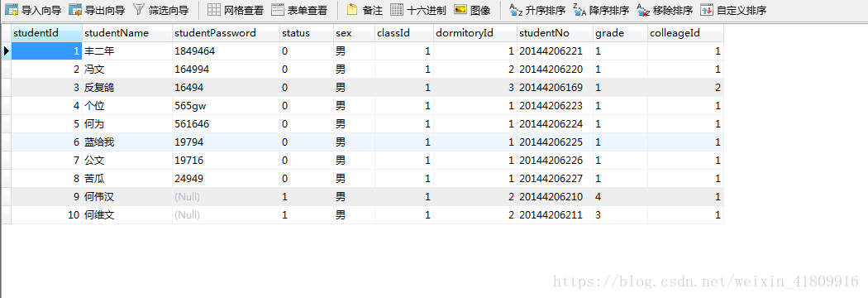Select student name cell 蓝给我
The height and width of the screenshot is (298, 868).
(127, 142)
